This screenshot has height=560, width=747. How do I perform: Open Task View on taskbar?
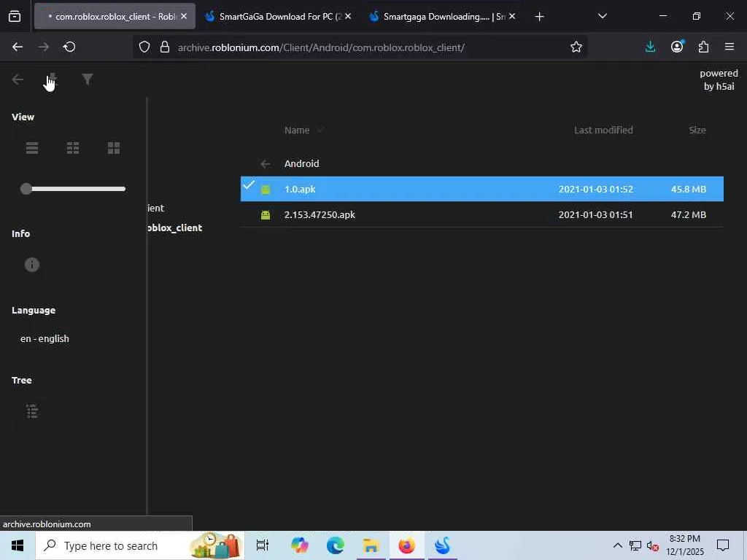263,545
